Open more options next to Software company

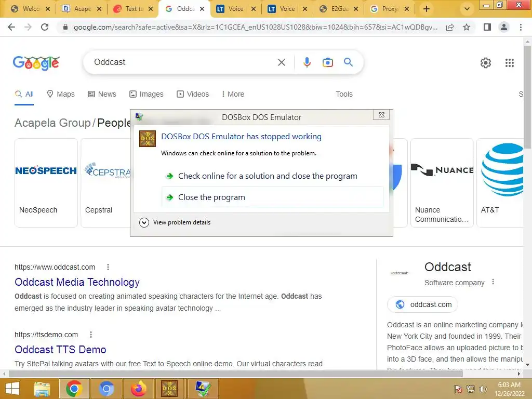pyautogui.click(x=493, y=282)
